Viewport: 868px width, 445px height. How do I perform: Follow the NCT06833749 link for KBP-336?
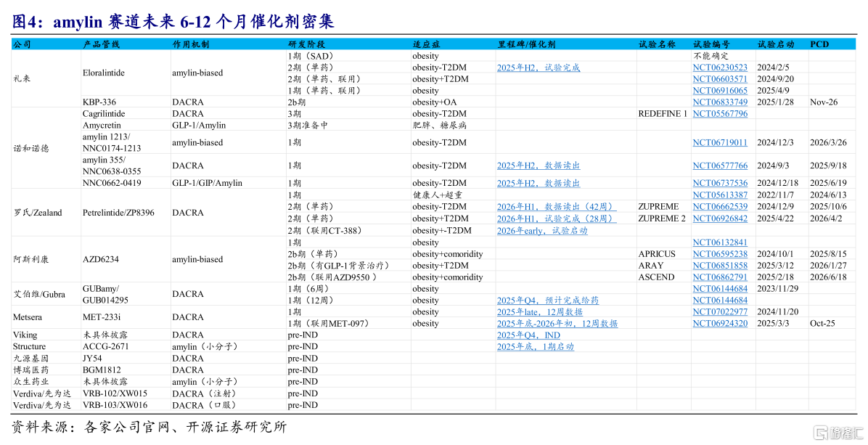pyautogui.click(x=720, y=102)
